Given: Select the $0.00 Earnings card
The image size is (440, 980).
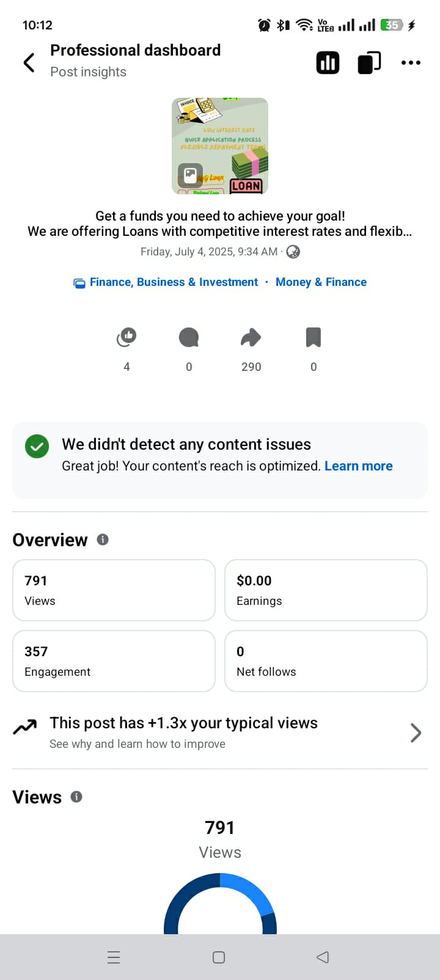Looking at the screenshot, I should 326,590.
